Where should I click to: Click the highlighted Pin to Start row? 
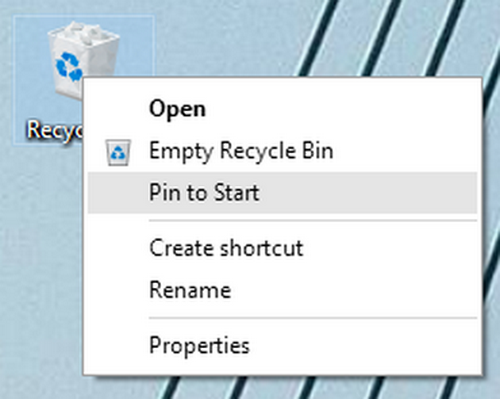pyautogui.click(x=282, y=192)
